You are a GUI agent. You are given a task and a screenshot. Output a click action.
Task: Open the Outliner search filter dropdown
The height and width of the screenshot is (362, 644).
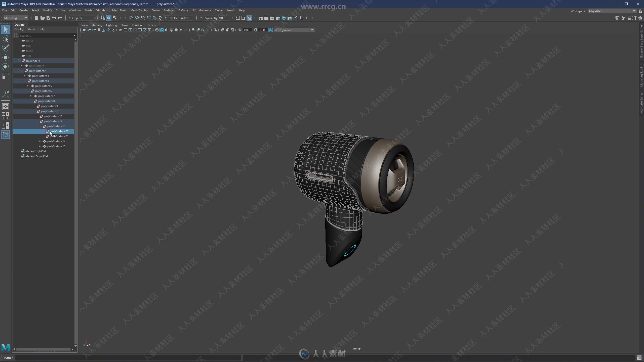pyautogui.click(x=74, y=35)
